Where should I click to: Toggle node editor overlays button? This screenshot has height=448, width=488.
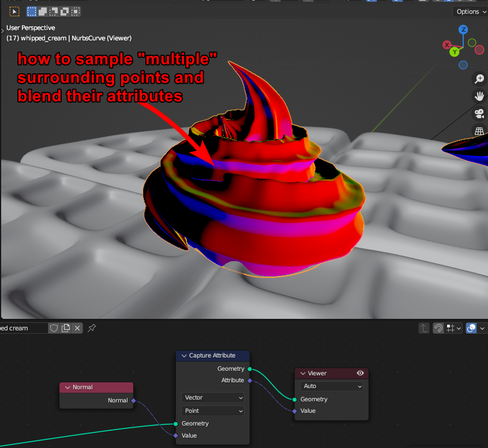(x=471, y=328)
